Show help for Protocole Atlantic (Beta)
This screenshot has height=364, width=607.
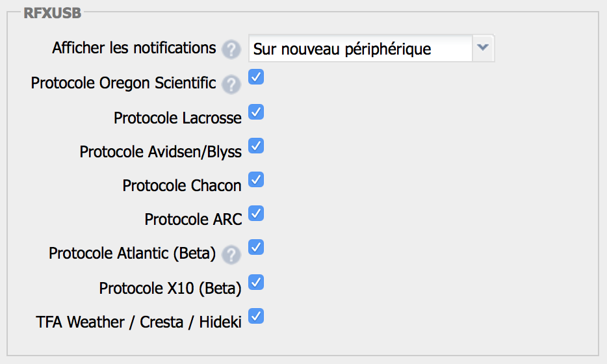(x=231, y=255)
